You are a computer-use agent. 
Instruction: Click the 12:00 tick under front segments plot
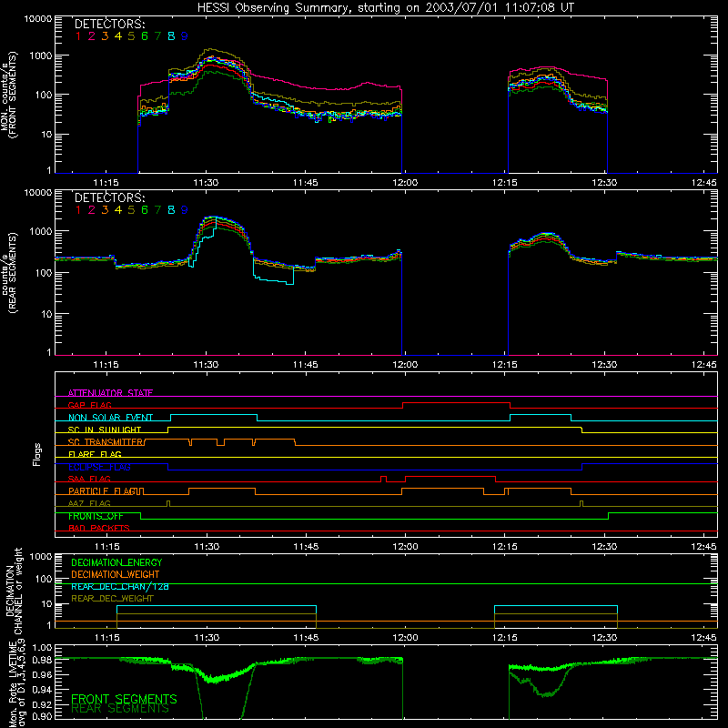[x=405, y=183]
